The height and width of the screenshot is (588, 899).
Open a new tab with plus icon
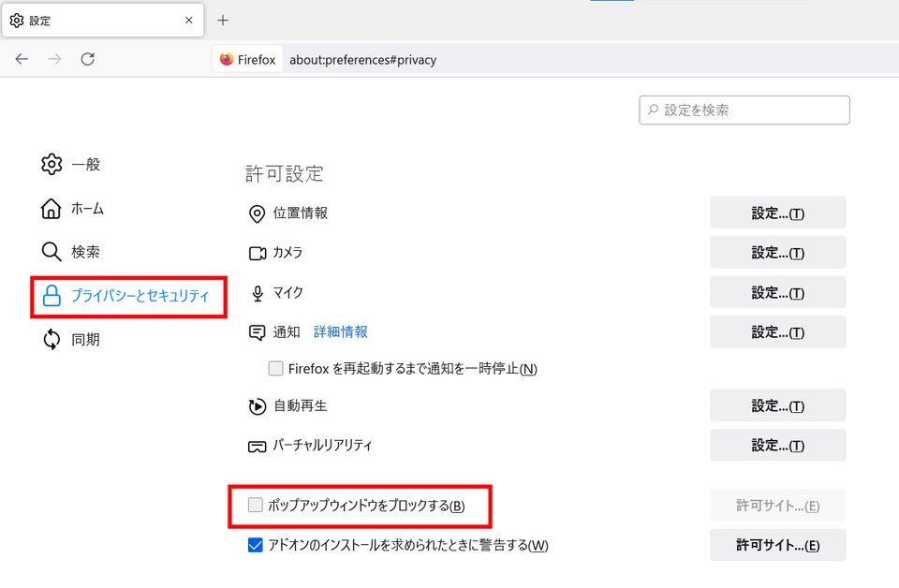tap(223, 21)
